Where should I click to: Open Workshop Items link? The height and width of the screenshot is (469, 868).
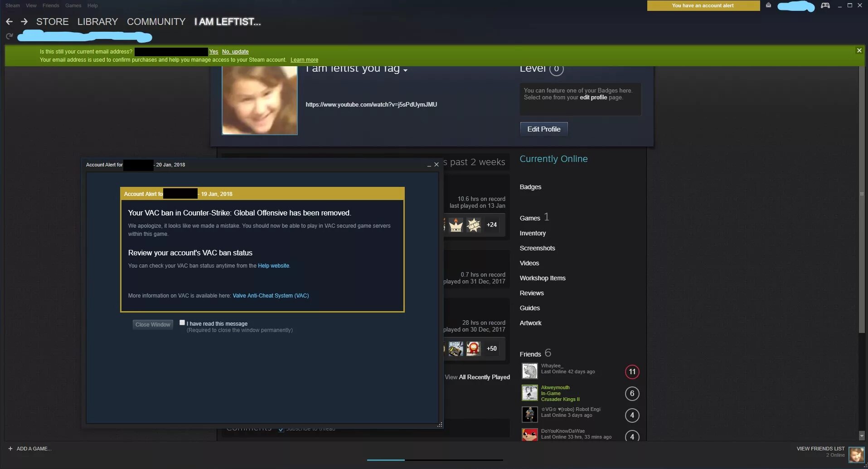point(543,278)
